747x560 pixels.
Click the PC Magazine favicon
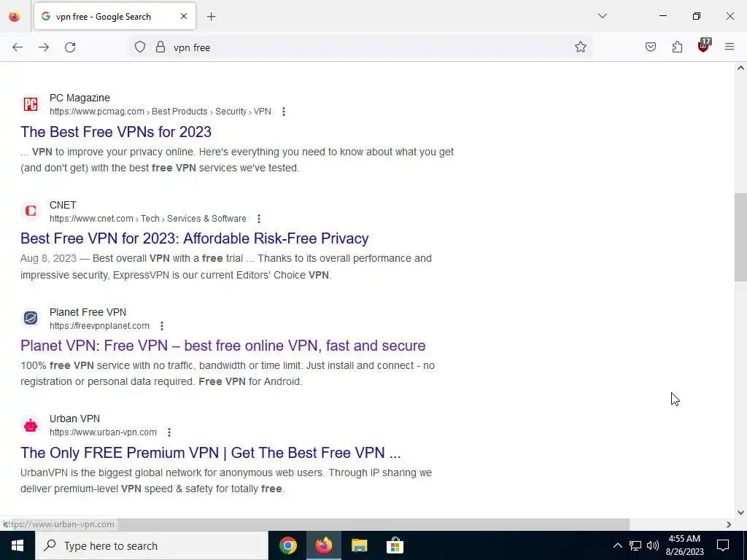coord(31,104)
